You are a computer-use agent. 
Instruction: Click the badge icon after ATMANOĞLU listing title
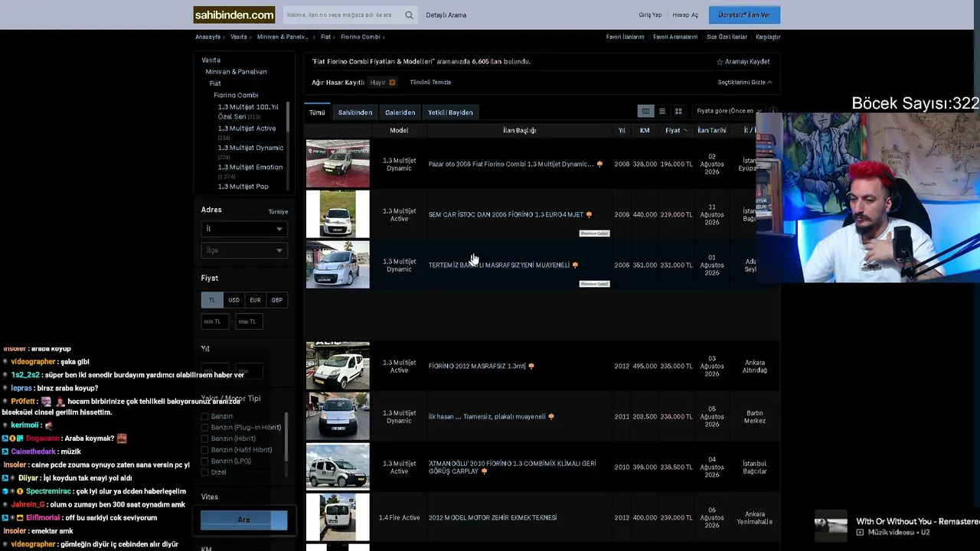coord(484,471)
